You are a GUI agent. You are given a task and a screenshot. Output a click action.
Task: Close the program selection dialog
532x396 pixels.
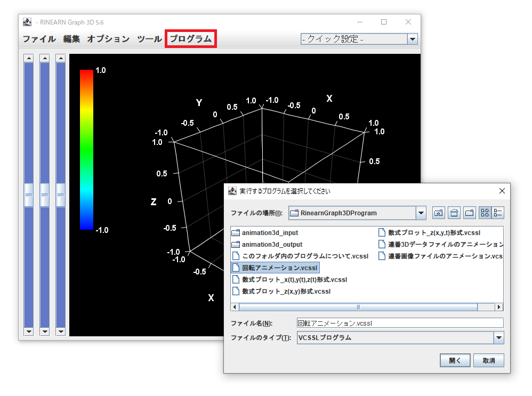coord(502,191)
